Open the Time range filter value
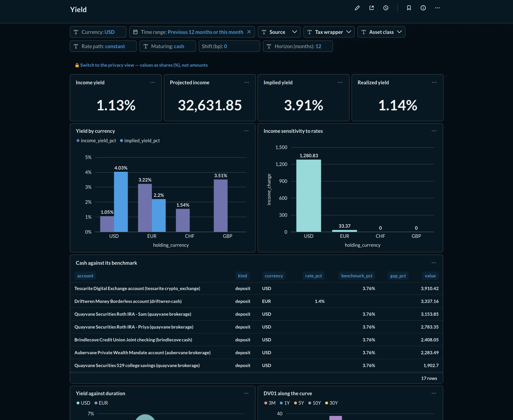The width and height of the screenshot is (513, 420). (x=205, y=32)
